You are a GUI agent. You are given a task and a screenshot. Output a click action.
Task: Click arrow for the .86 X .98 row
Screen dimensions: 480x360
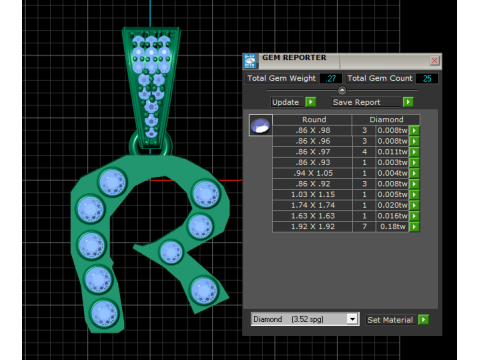(414, 131)
